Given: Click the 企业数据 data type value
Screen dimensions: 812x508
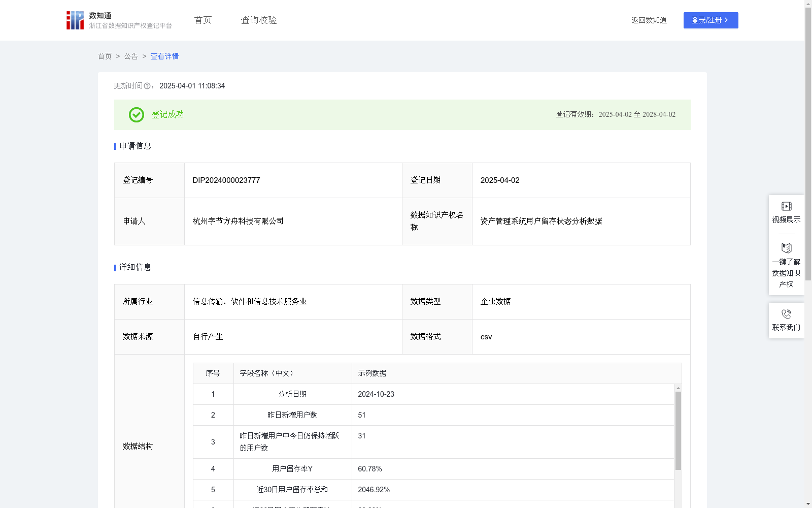Looking at the screenshot, I should click(495, 302).
